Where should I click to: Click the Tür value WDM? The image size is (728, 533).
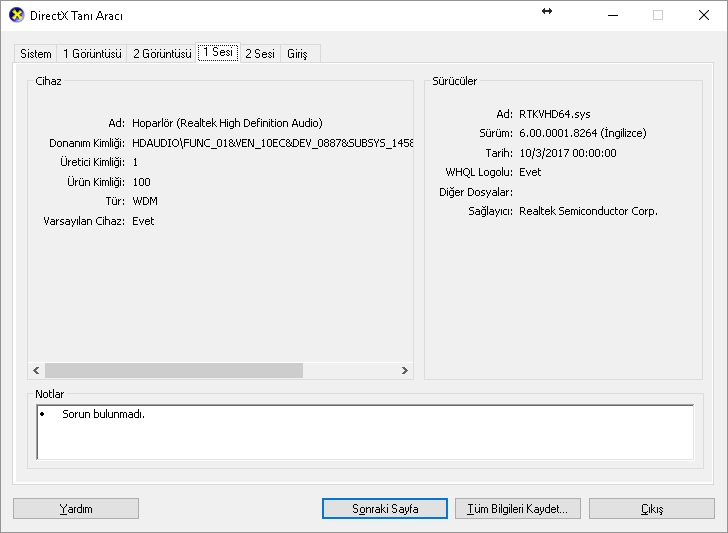(x=145, y=202)
